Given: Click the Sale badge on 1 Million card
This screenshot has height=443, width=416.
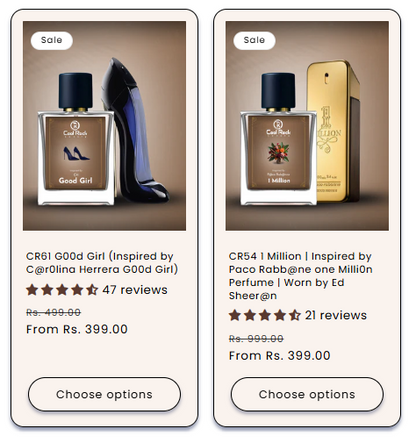Looking at the screenshot, I should tap(254, 40).
